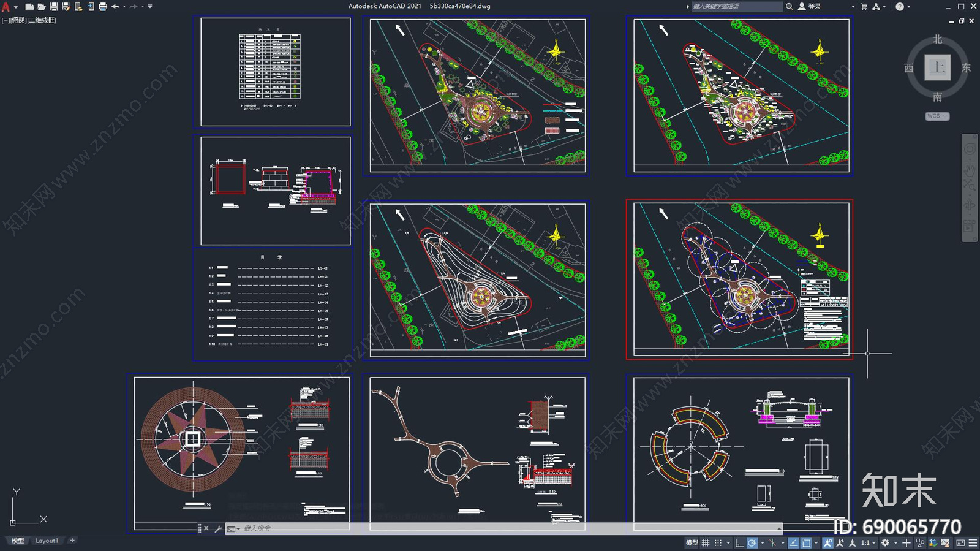980x551 pixels.
Task: Save the drawing with the Save icon
Action: click(53, 7)
